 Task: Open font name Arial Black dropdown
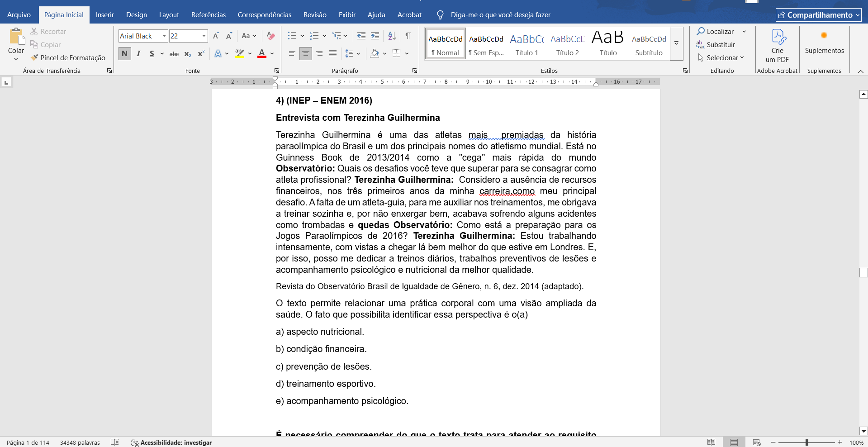pos(164,36)
